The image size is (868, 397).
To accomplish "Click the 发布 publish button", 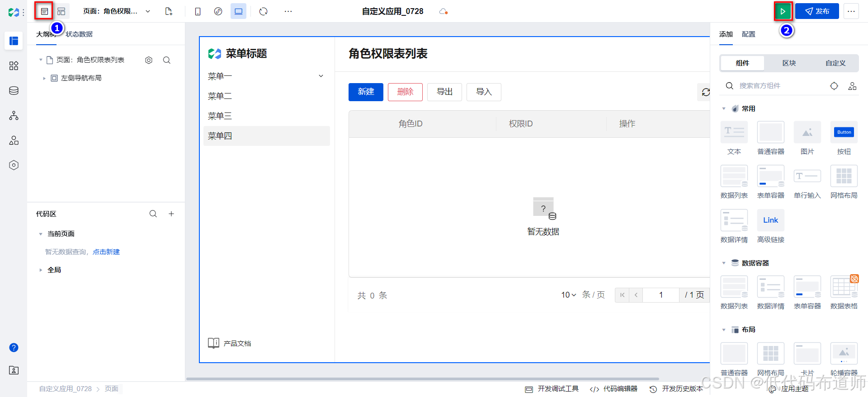I will [817, 11].
